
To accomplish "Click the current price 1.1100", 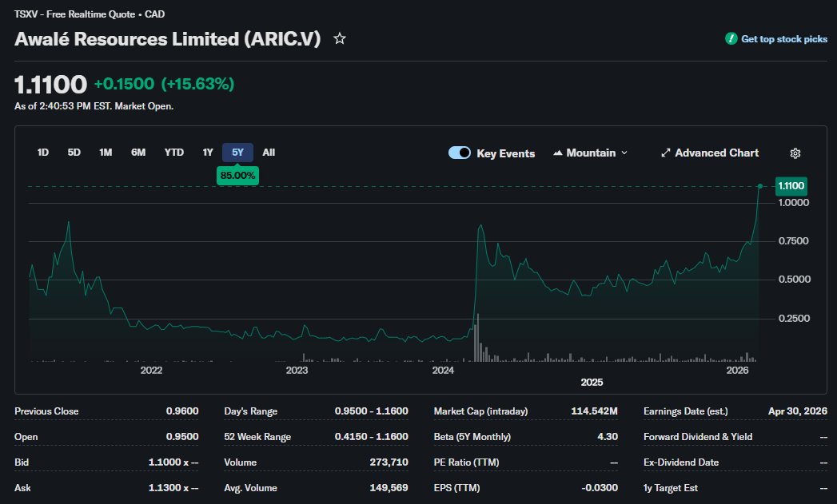I will (50, 85).
